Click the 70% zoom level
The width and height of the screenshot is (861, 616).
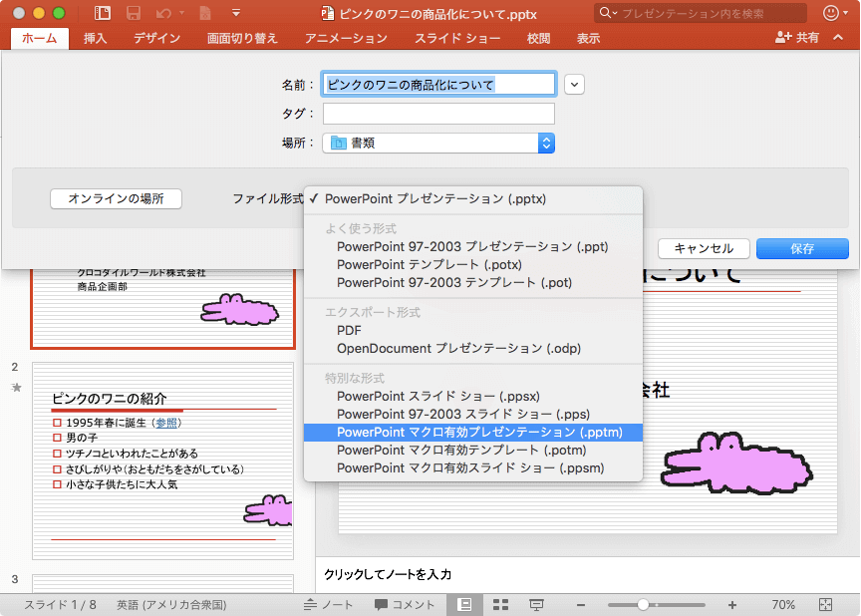783,604
